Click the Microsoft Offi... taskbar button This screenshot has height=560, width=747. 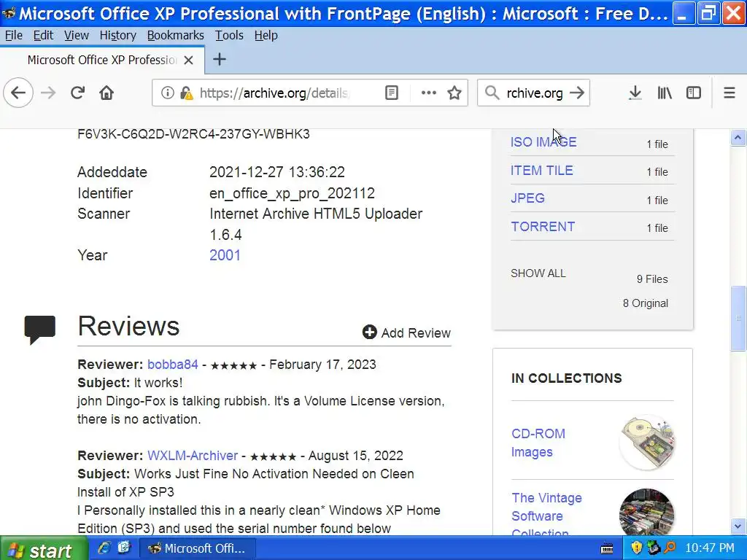[x=198, y=548]
